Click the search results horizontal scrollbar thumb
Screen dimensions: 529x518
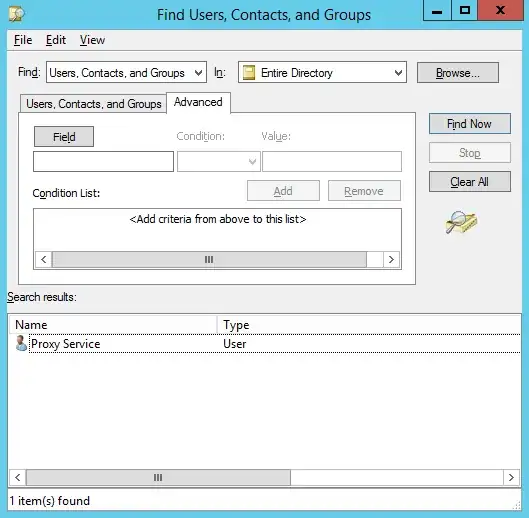point(158,478)
